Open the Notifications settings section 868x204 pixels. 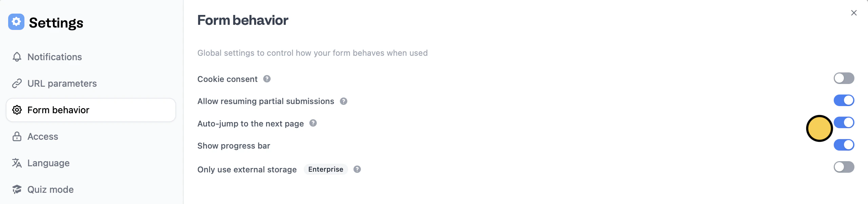(x=55, y=57)
